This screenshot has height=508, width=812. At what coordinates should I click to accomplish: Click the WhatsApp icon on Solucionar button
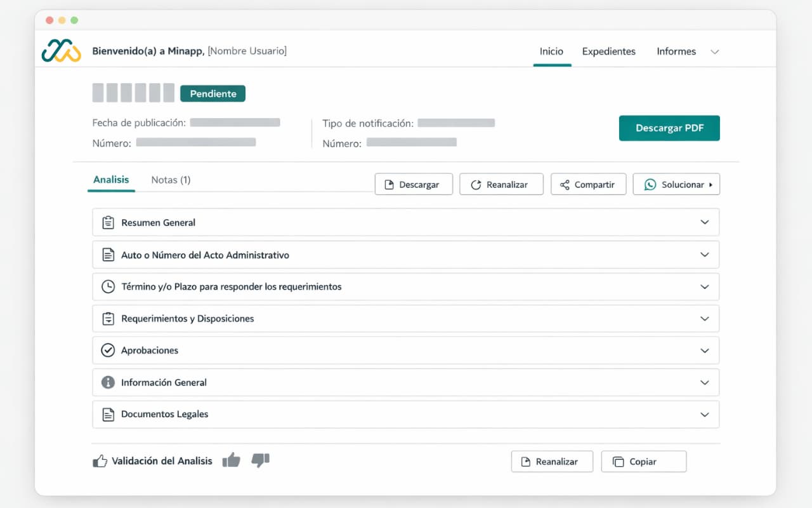[650, 184]
